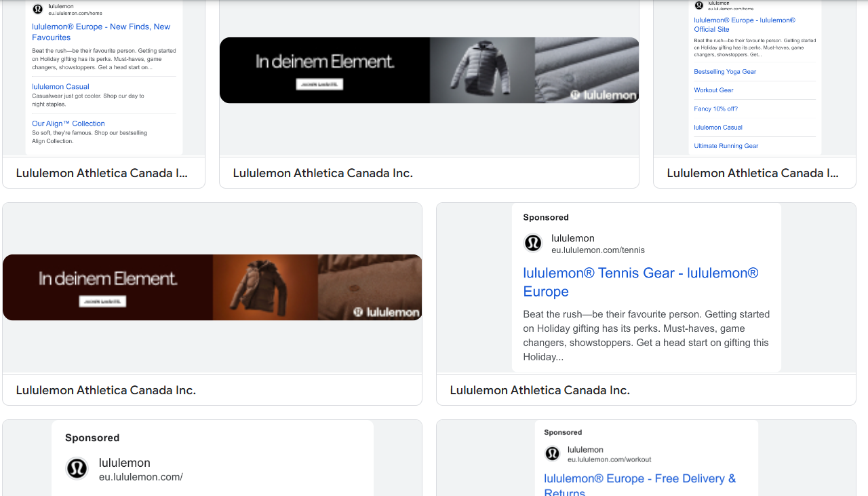Click the Jacken kaufen button on the dark banner
The width and height of the screenshot is (868, 496).
[320, 84]
